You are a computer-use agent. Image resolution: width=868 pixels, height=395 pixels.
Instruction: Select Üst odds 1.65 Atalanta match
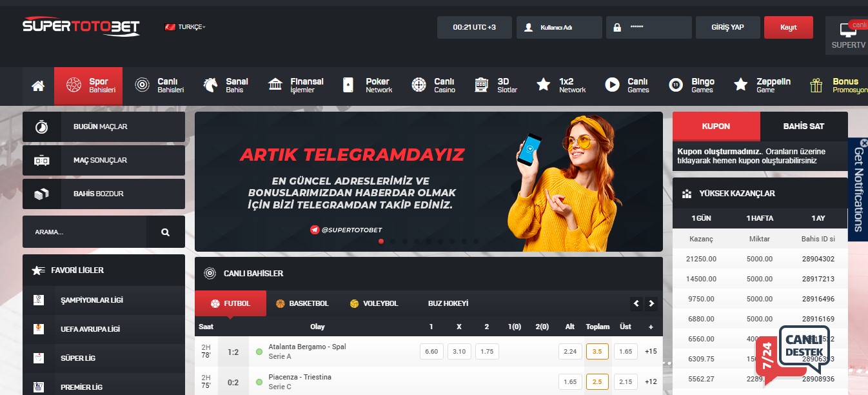(626, 352)
